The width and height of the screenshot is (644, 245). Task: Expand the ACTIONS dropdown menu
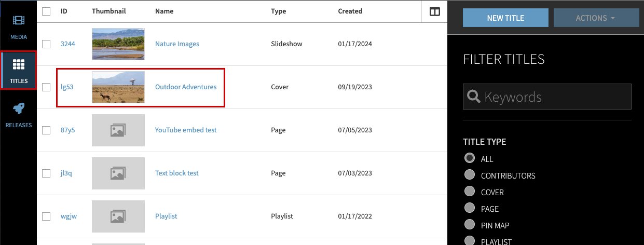[596, 18]
